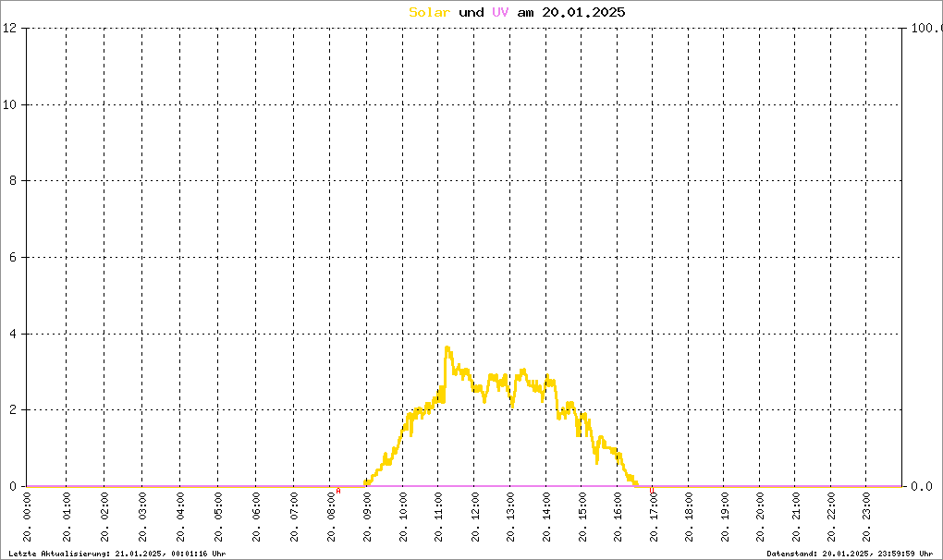
Task: Click the right axis value '0.0'
Action: (x=922, y=486)
